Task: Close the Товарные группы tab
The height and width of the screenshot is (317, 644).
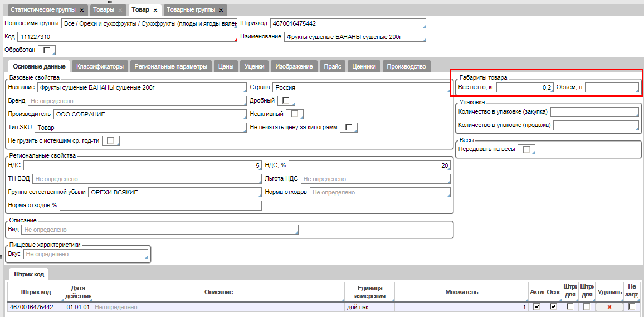Action: (x=221, y=10)
